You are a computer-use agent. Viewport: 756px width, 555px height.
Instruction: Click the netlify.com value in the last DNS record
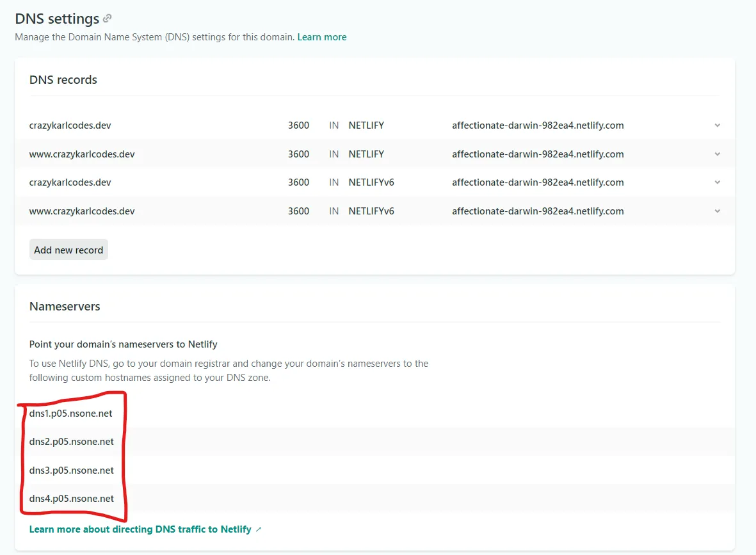(538, 211)
